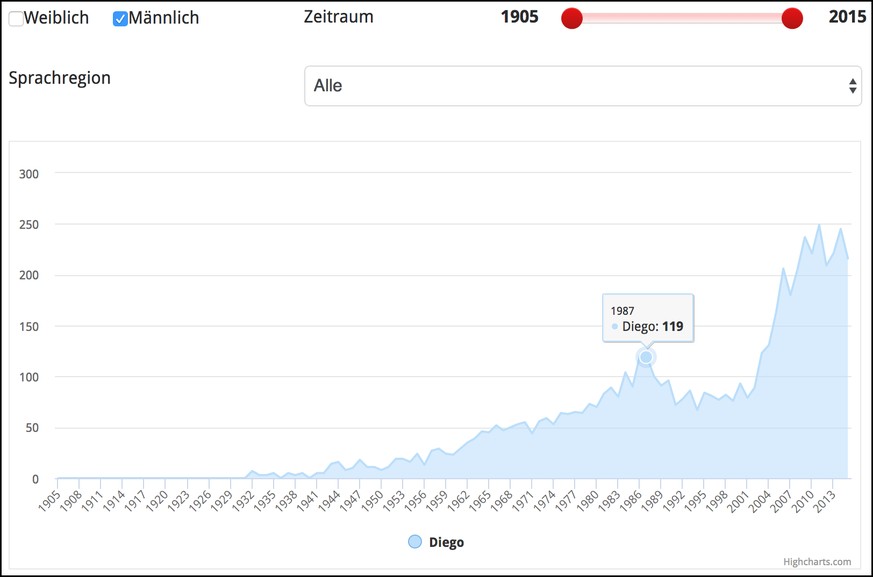873x577 pixels.
Task: Click the highlighted 1987 data point marker
Action: coord(646,357)
